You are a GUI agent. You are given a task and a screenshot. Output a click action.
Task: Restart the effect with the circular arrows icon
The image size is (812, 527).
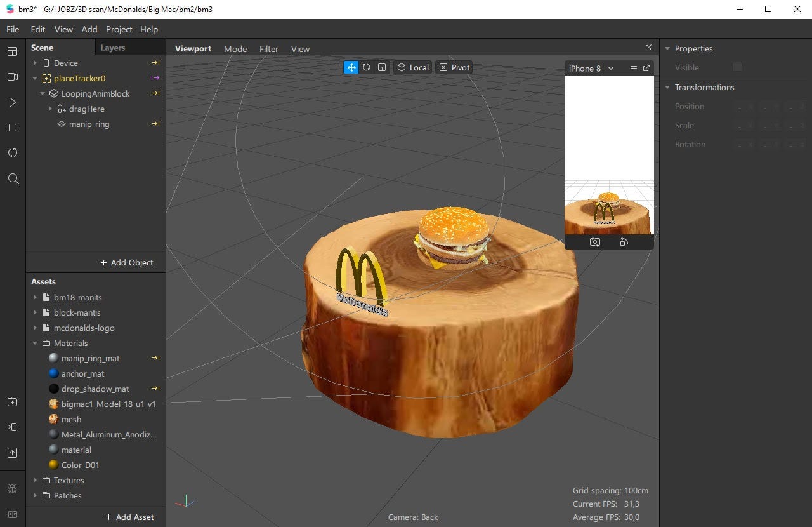[x=13, y=153]
